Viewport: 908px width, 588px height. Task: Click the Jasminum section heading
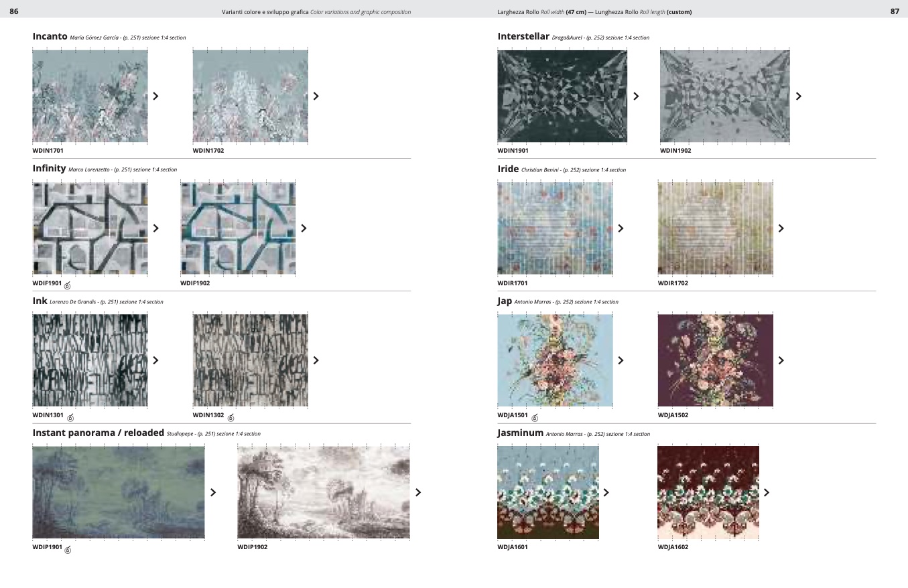520,433
